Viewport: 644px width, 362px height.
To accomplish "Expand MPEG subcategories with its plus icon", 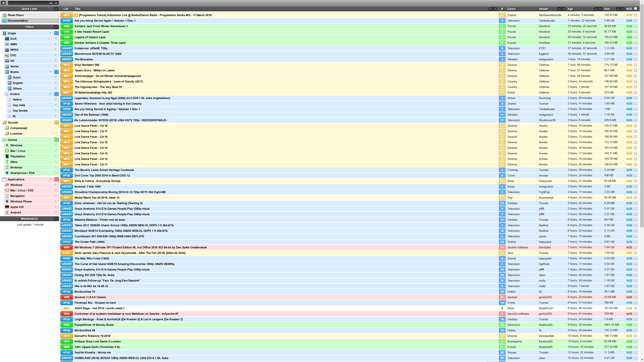I will [x=56, y=50].
